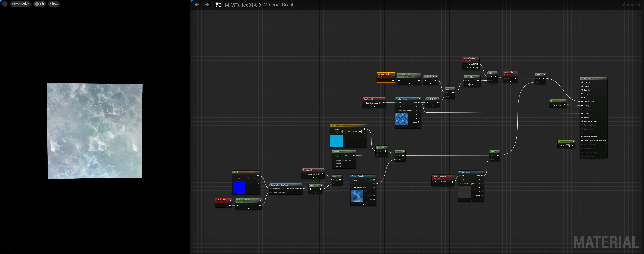This screenshot has height=254, width=644.
Task: Open the viewport hamburger options menu
Action: pyautogui.click(x=5, y=4)
